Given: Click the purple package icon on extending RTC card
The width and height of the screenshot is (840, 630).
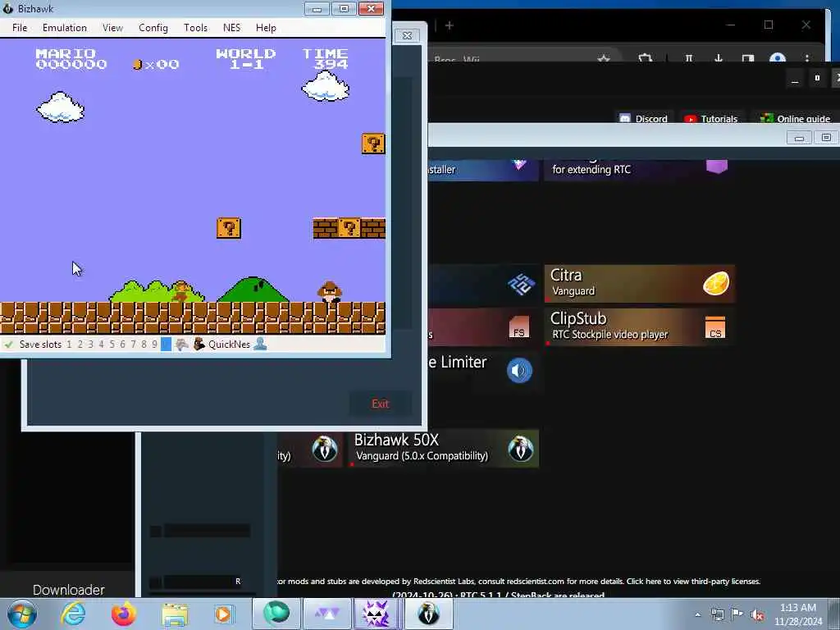Looking at the screenshot, I should tap(717, 166).
